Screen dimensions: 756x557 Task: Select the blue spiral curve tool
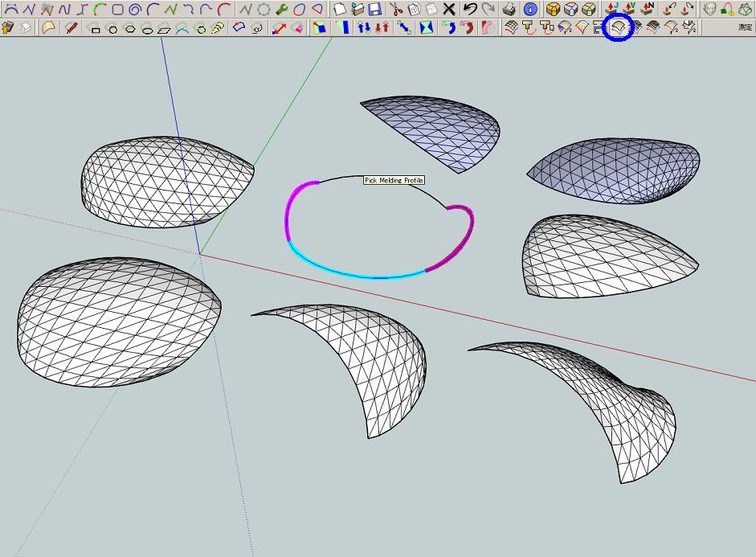click(x=135, y=9)
